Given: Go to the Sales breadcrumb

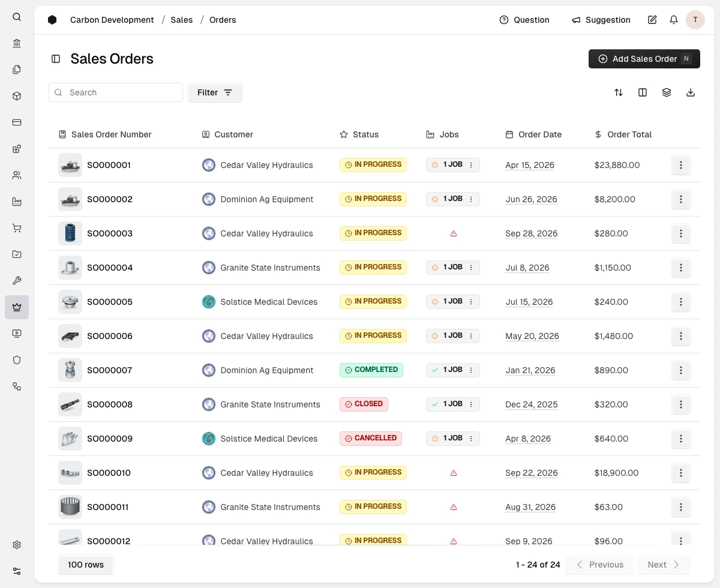Looking at the screenshot, I should (x=182, y=20).
